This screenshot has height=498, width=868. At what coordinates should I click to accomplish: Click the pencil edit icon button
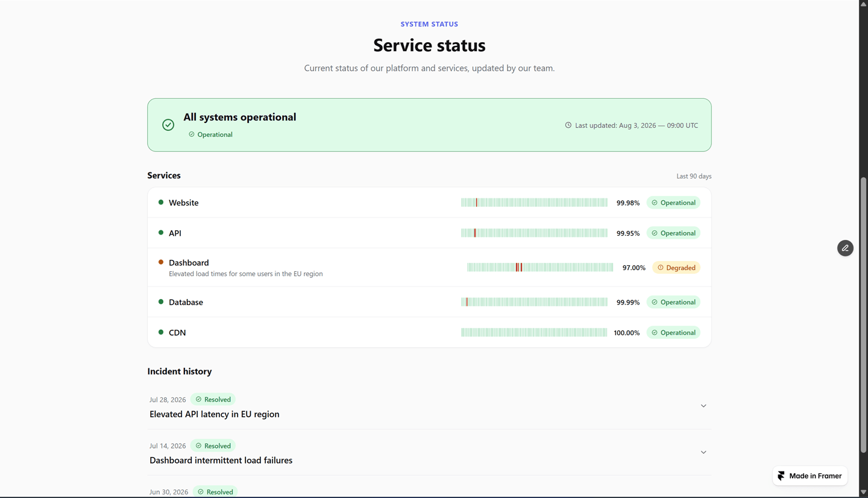pos(845,248)
